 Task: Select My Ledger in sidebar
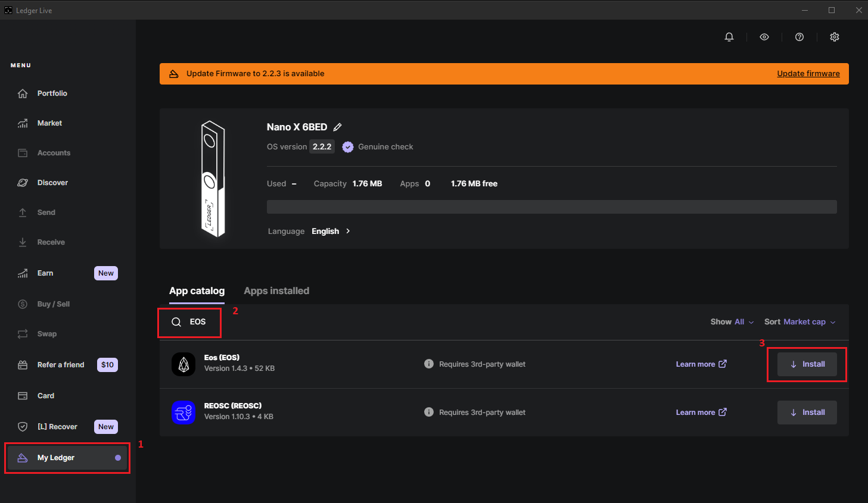(x=68, y=458)
